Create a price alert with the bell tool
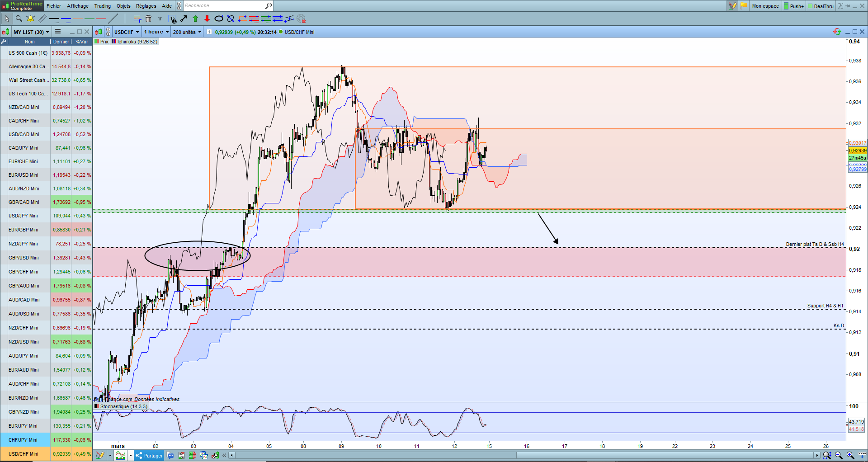Screen dimensions: 868x462 tap(30, 19)
